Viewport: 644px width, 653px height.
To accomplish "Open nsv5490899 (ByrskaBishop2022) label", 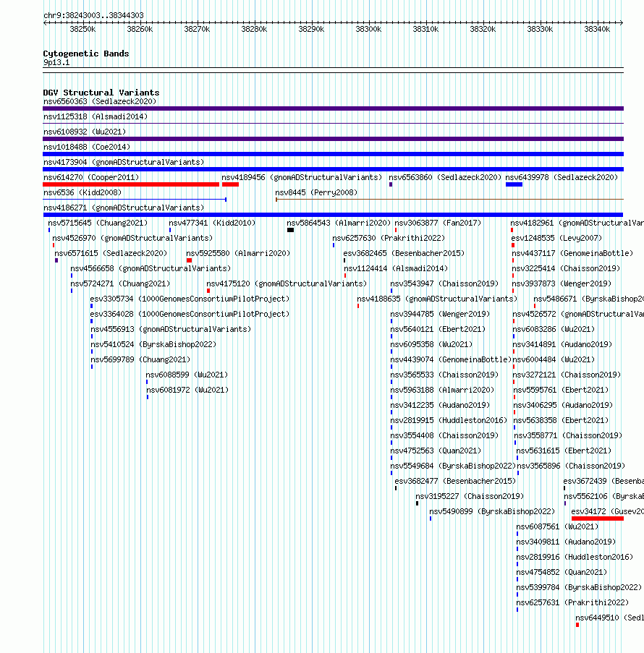I will (x=492, y=512).
